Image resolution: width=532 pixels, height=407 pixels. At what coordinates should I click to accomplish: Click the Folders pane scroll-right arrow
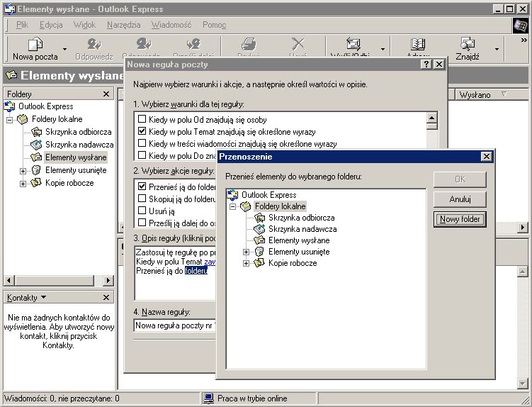(x=108, y=280)
